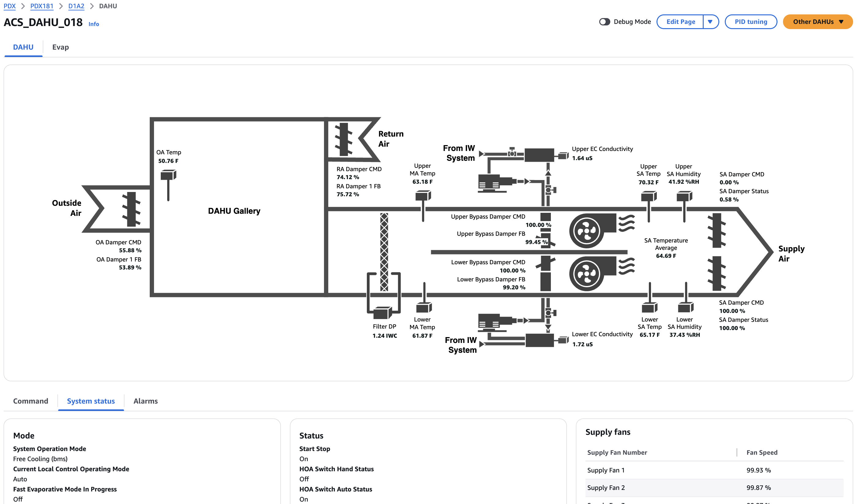Click the Fan Speed column header

pos(762,452)
